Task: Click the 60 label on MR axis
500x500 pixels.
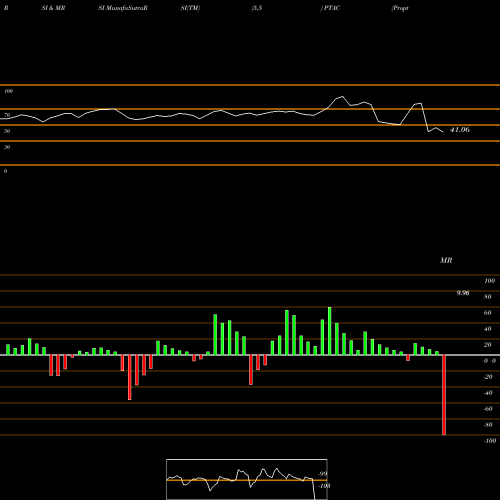Action: click(x=488, y=313)
